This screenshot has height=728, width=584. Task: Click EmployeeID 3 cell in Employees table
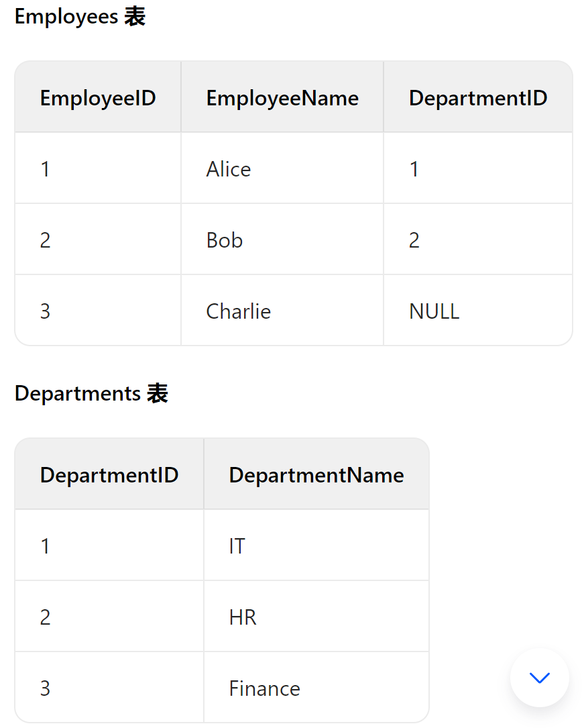point(98,311)
